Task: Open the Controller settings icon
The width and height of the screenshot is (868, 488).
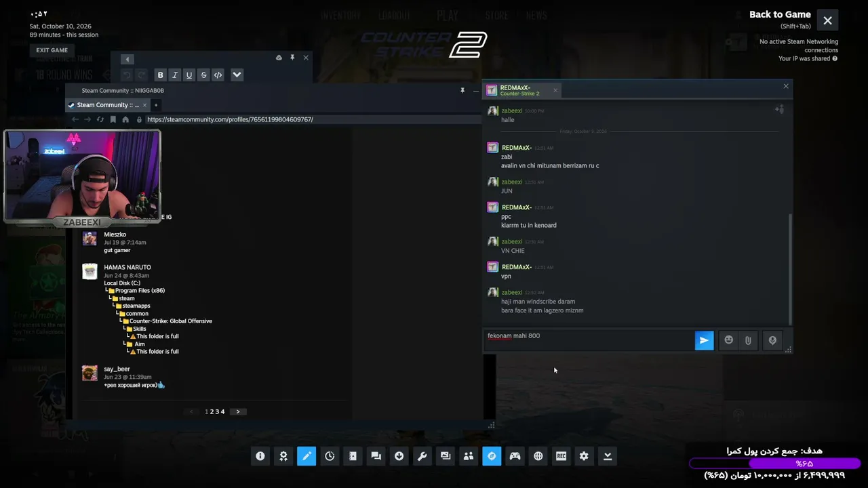Action: click(x=515, y=456)
